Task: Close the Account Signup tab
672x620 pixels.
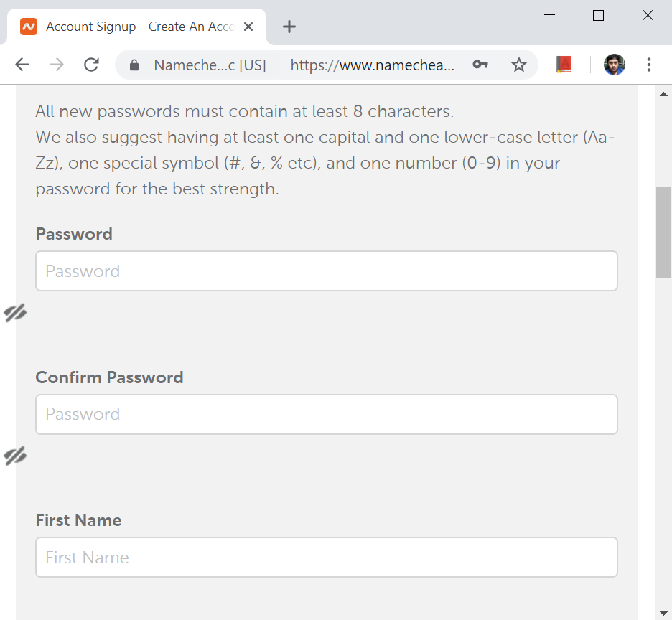Action: 248,26
